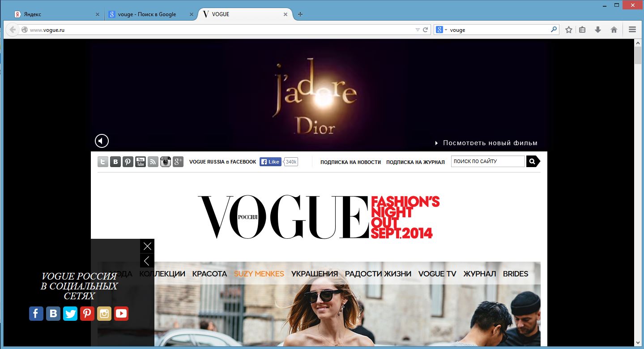Open ПОДПИСКА НА ЖУРНАЛ link
644x349 pixels.
tap(415, 162)
